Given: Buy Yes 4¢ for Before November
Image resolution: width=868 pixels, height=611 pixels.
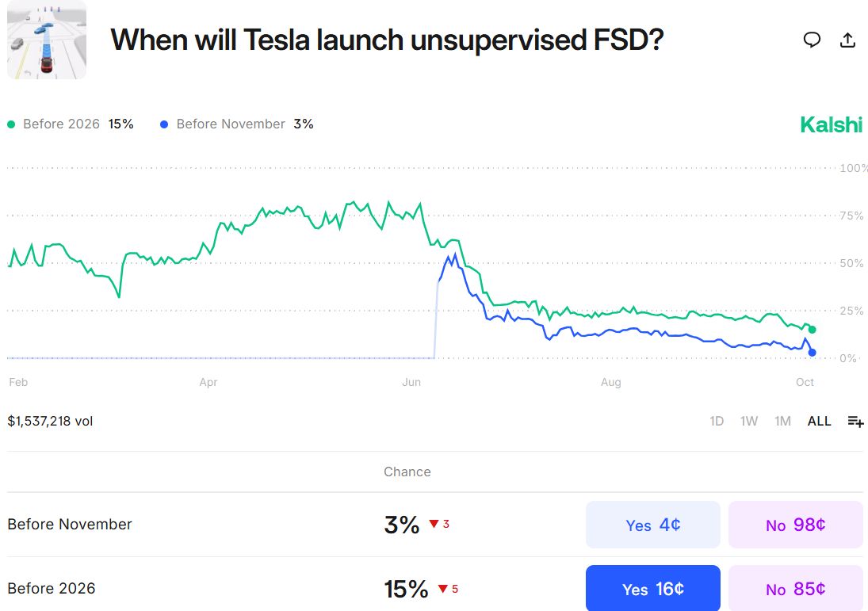Looking at the screenshot, I should 652,525.
